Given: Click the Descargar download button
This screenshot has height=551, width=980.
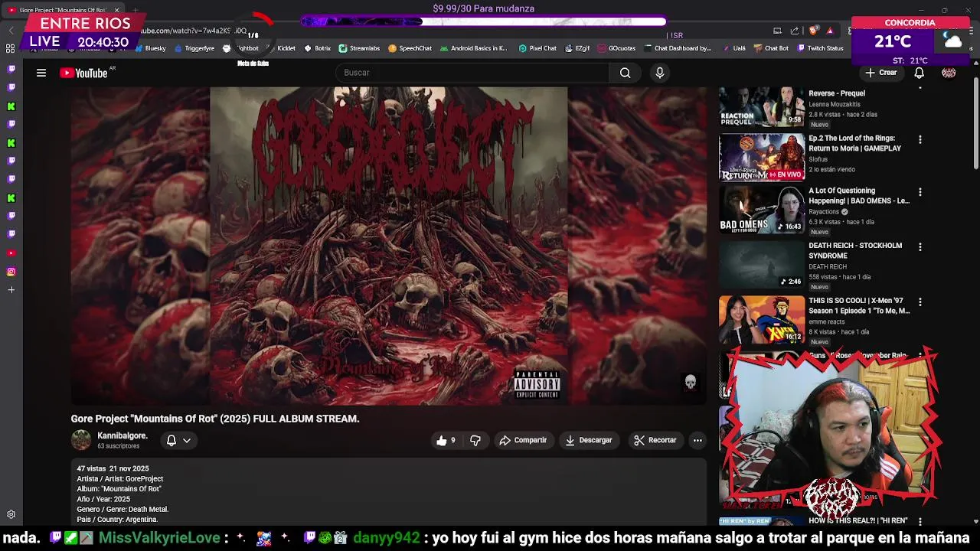Looking at the screenshot, I should tap(589, 440).
